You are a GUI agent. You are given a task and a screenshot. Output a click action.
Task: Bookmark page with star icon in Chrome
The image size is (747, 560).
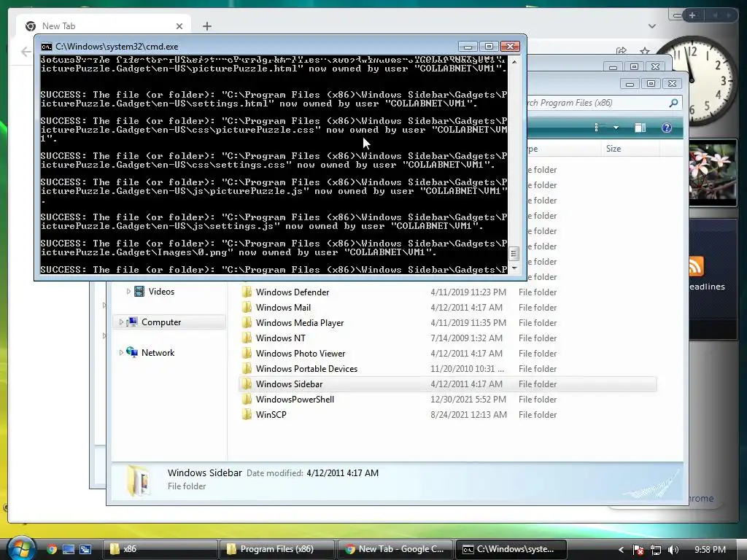tap(645, 51)
